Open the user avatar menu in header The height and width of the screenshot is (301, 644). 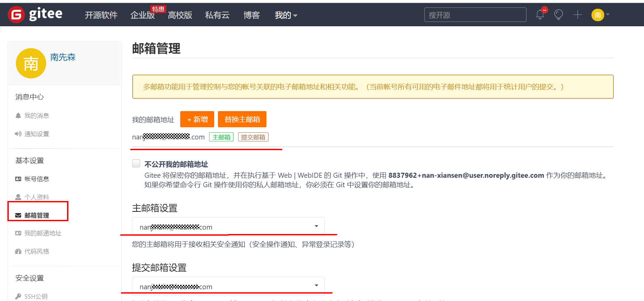(598, 15)
